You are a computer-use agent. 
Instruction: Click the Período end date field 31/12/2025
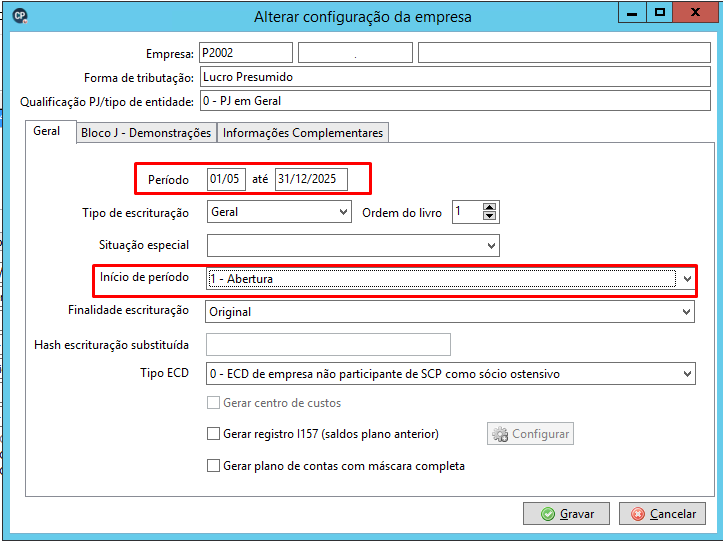[311, 179]
